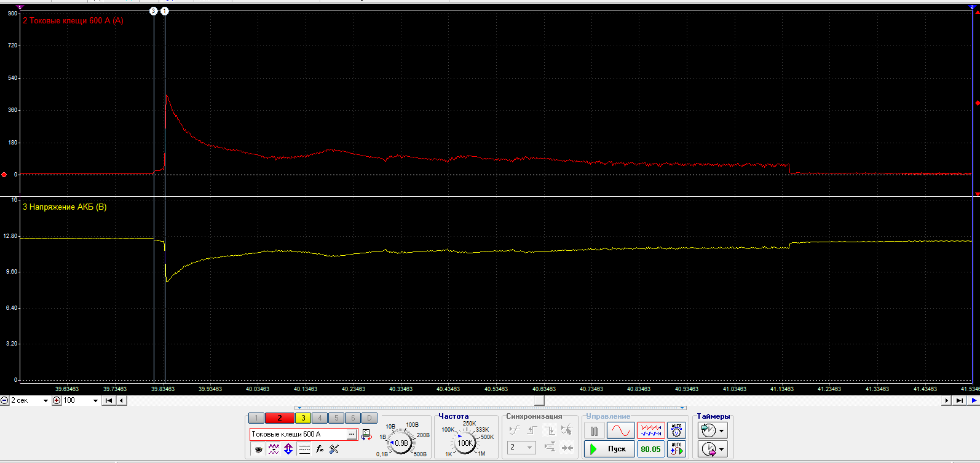Step scroll right arrow button
The width and height of the screenshot is (980, 463).
coord(947,400)
